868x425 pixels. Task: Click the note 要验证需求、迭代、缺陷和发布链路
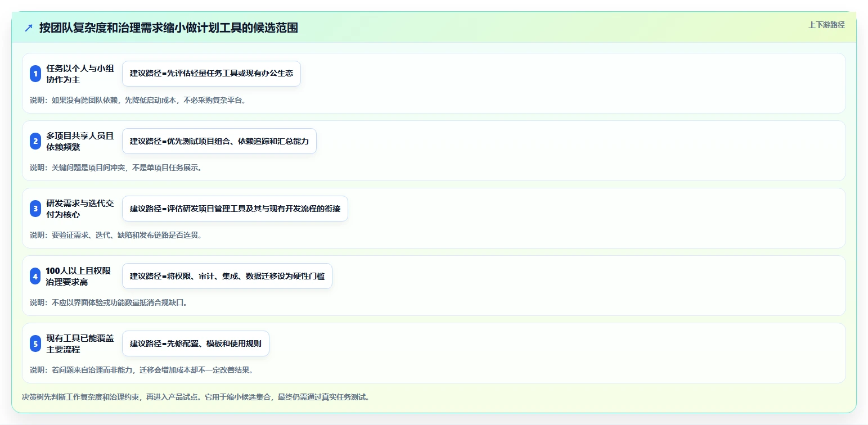116,235
